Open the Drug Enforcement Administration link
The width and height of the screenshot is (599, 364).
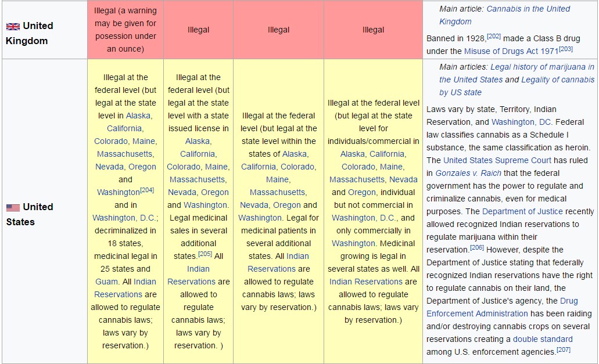(502, 307)
